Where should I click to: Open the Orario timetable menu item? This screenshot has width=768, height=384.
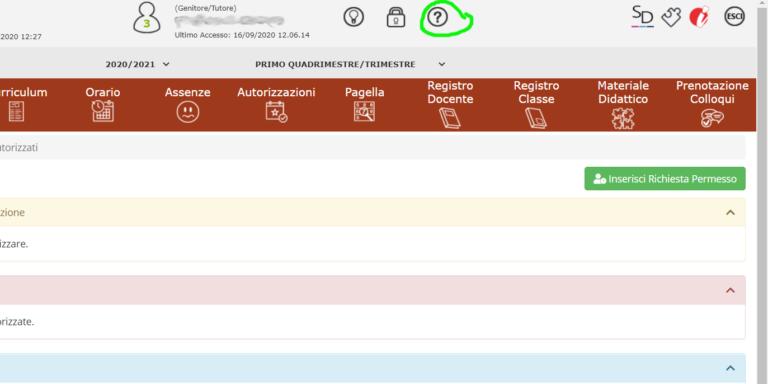pyautogui.click(x=103, y=104)
